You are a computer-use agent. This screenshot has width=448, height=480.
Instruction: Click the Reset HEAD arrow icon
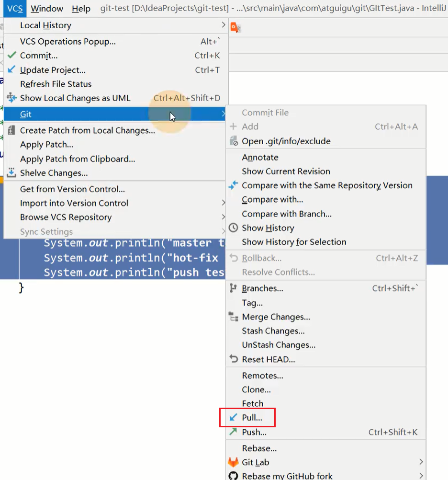[x=234, y=359]
